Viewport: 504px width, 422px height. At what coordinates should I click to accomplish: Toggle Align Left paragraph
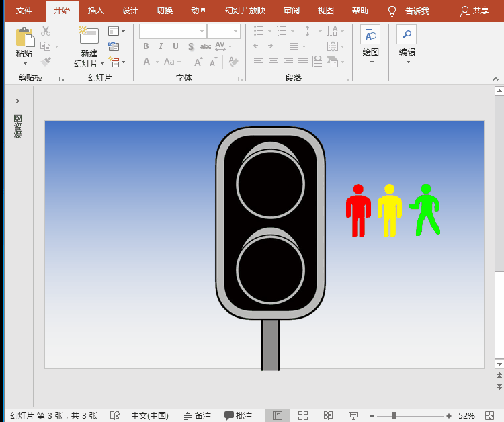259,62
